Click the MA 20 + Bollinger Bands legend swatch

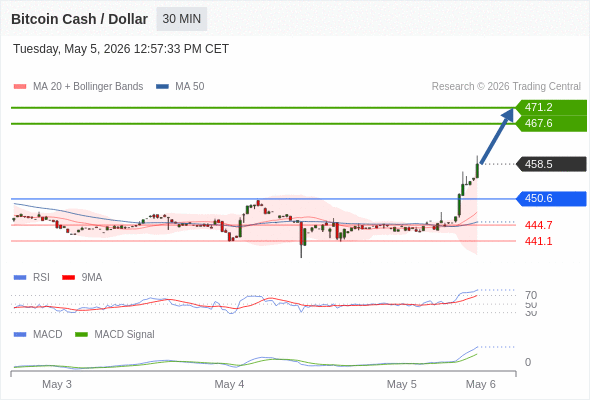pos(20,87)
